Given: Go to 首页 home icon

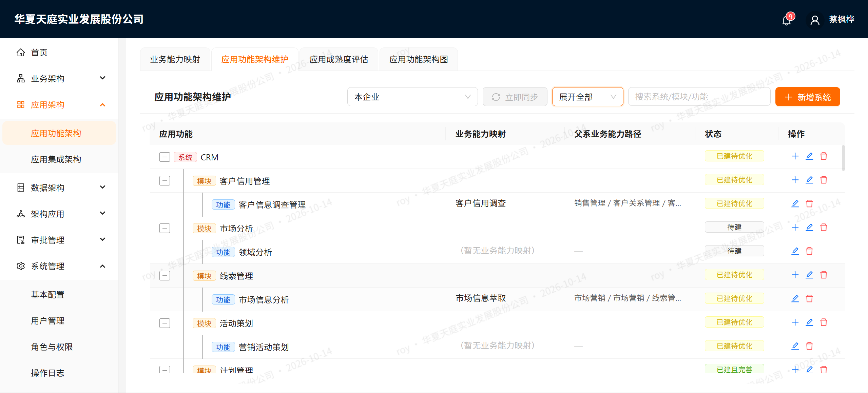Looking at the screenshot, I should [21, 53].
